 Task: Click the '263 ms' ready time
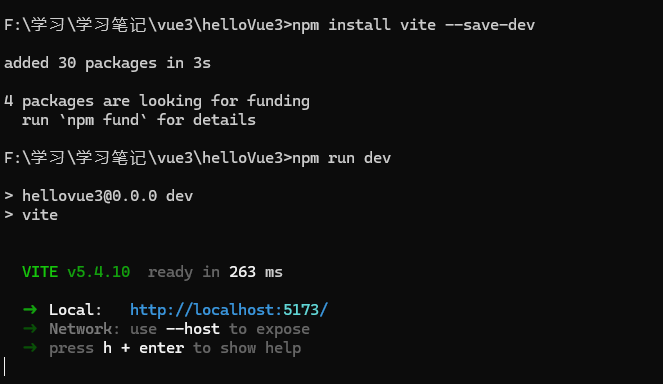coord(256,272)
